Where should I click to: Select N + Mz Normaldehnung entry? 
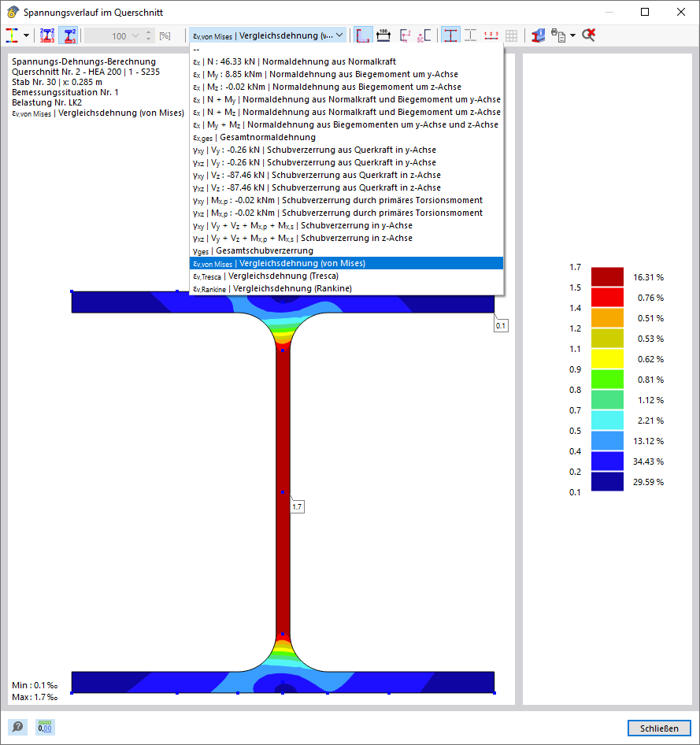coord(346,112)
